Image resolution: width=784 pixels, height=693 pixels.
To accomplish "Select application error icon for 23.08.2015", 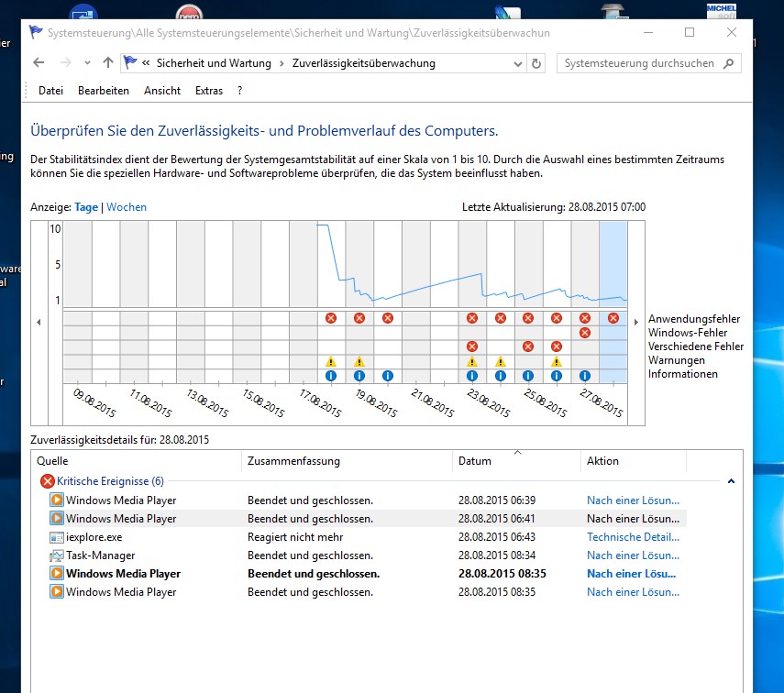I will point(472,318).
